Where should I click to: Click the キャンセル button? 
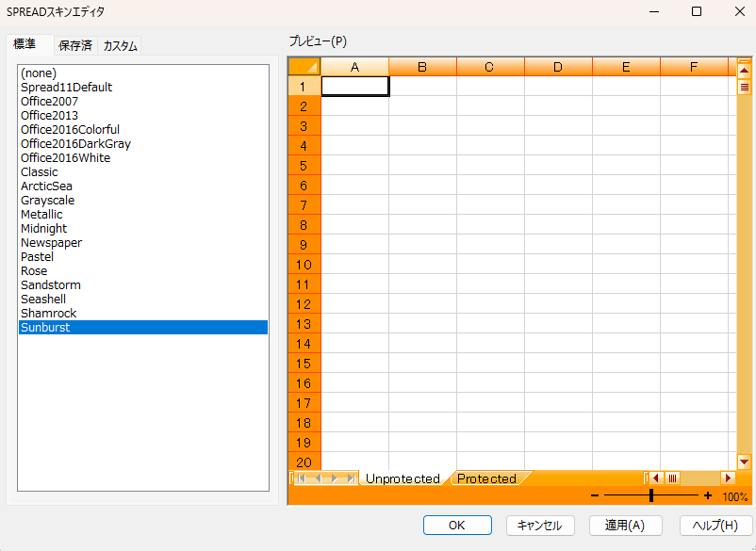pos(540,525)
